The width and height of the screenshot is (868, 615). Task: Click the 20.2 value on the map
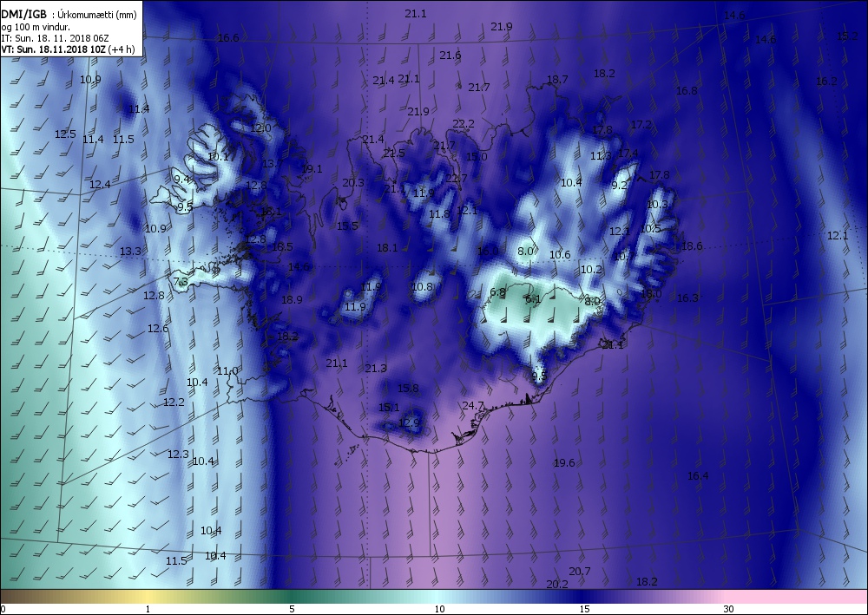coord(557,584)
